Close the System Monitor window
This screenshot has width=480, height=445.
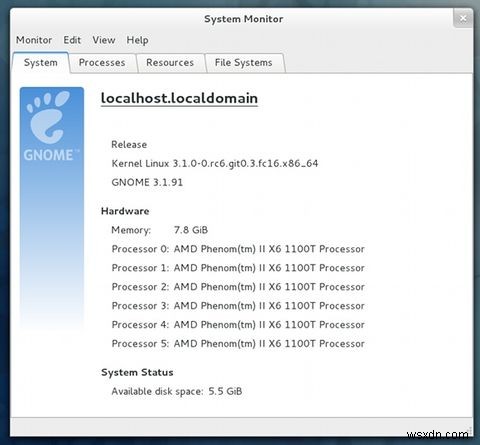tap(463, 18)
